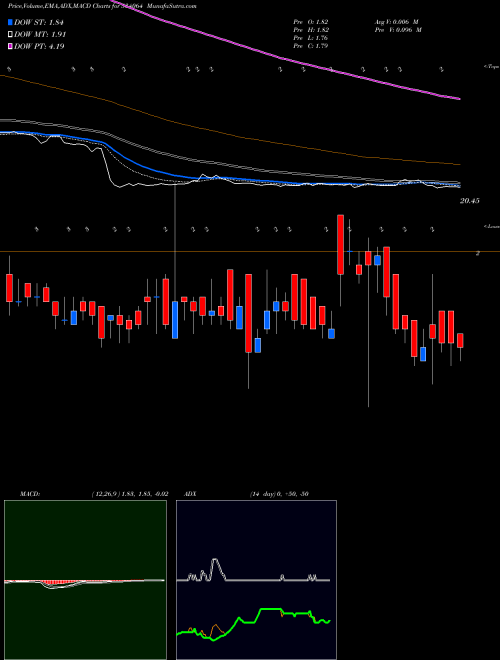Click the blue DOW ST legend swatch
Screen dimensions: 500x660
click(11, 23)
